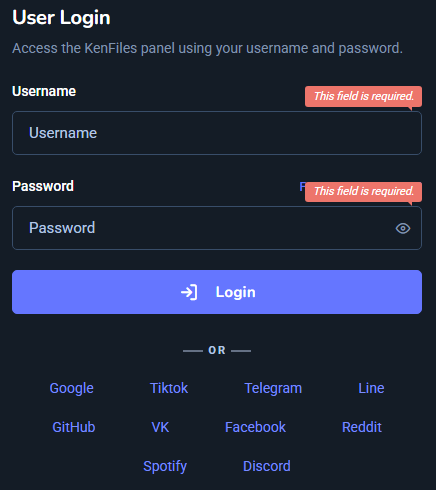Sign in with Tiktok
Image resolution: width=436 pixels, height=490 pixels.
tap(169, 388)
